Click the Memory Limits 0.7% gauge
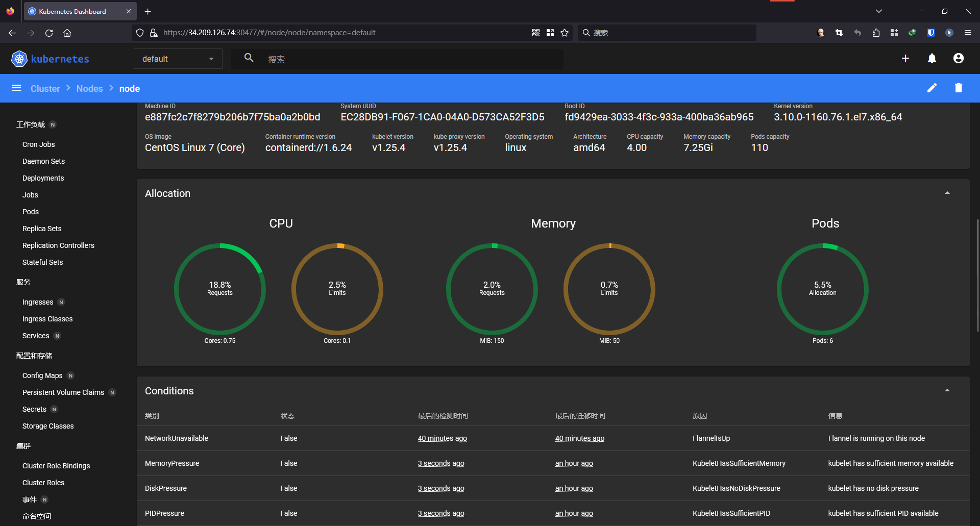This screenshot has width=980, height=526. [609, 289]
